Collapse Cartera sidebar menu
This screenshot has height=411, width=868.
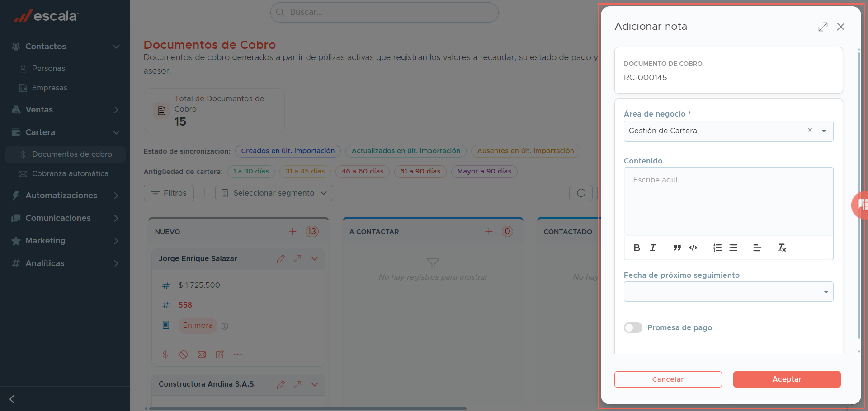(65, 132)
